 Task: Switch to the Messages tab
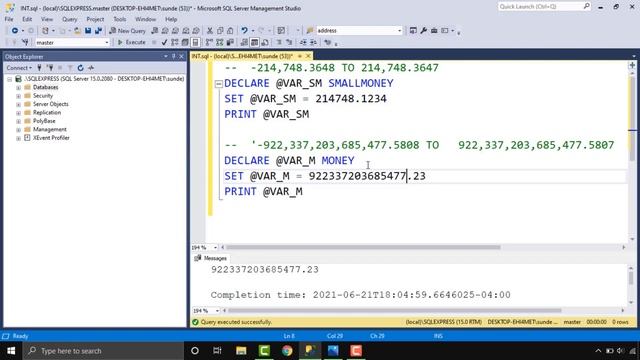click(x=211, y=258)
